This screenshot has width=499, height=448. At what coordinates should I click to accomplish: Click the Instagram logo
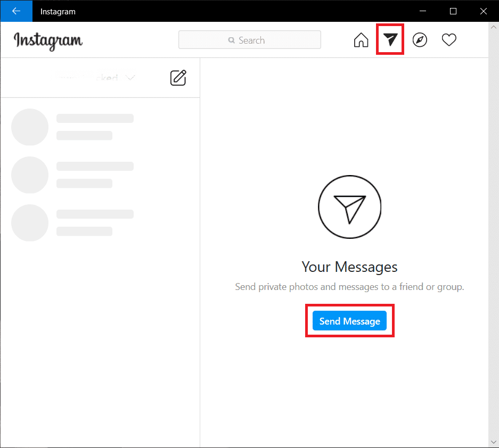point(48,41)
